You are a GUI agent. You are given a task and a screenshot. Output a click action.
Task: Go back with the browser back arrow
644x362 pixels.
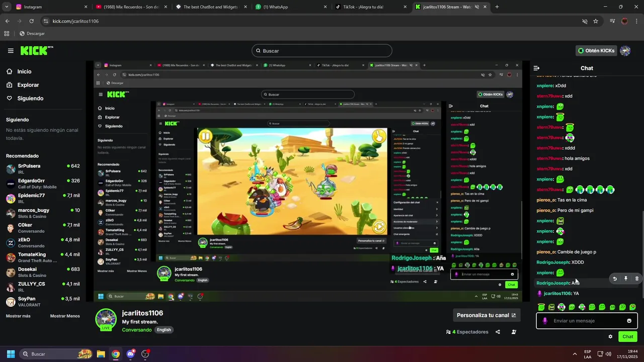point(7,21)
